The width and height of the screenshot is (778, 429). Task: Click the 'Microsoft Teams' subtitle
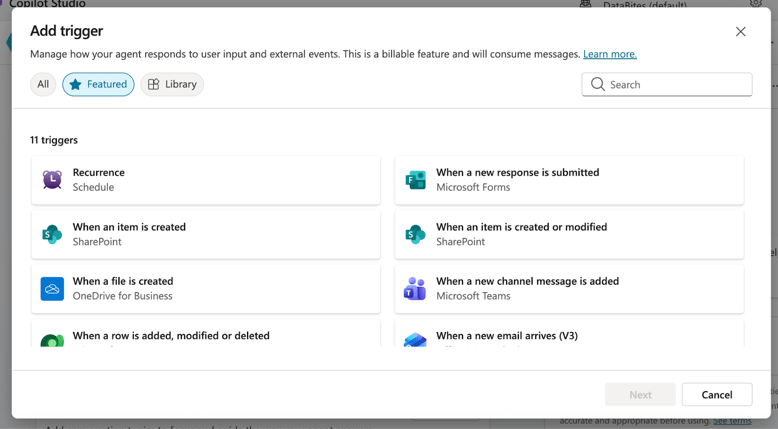pyautogui.click(x=473, y=296)
